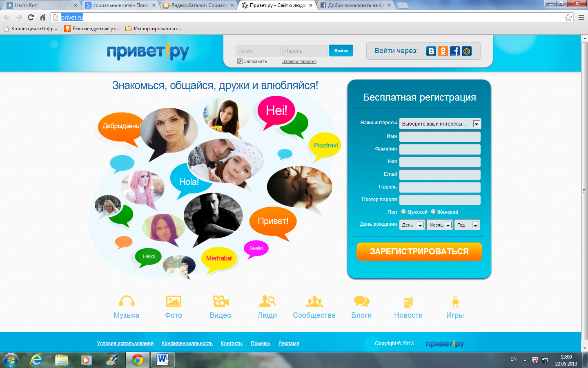Open the Chrome menu button
This screenshot has height=368, width=588.
pyautogui.click(x=581, y=17)
